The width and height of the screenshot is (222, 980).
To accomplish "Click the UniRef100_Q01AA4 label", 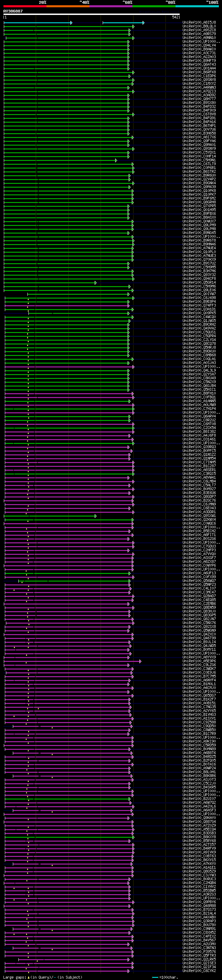I will (199, 68).
